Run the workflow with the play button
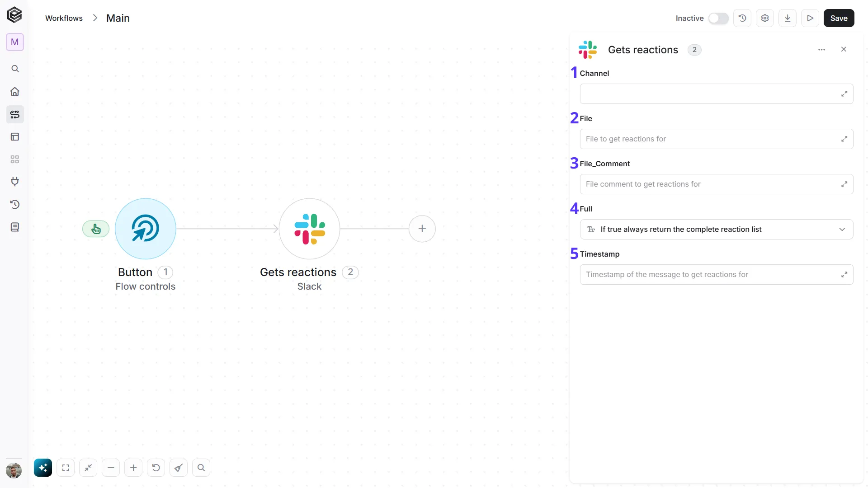 click(x=810, y=18)
